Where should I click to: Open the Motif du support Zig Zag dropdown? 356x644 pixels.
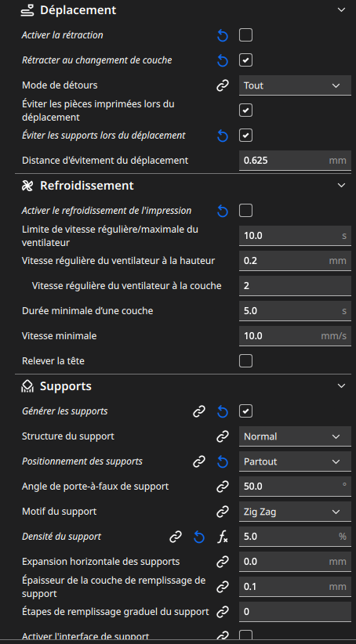click(295, 512)
